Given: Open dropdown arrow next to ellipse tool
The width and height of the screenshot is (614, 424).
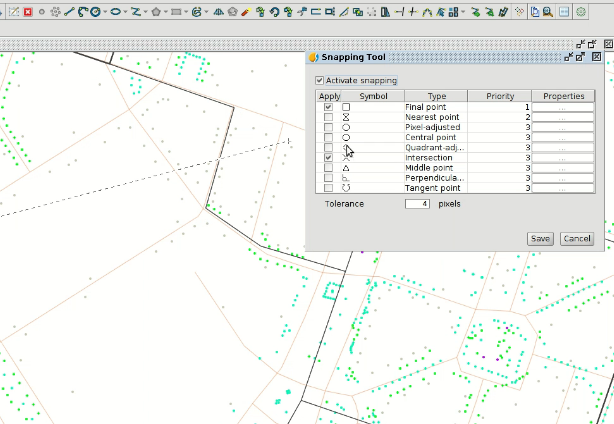Looking at the screenshot, I should 126,12.
